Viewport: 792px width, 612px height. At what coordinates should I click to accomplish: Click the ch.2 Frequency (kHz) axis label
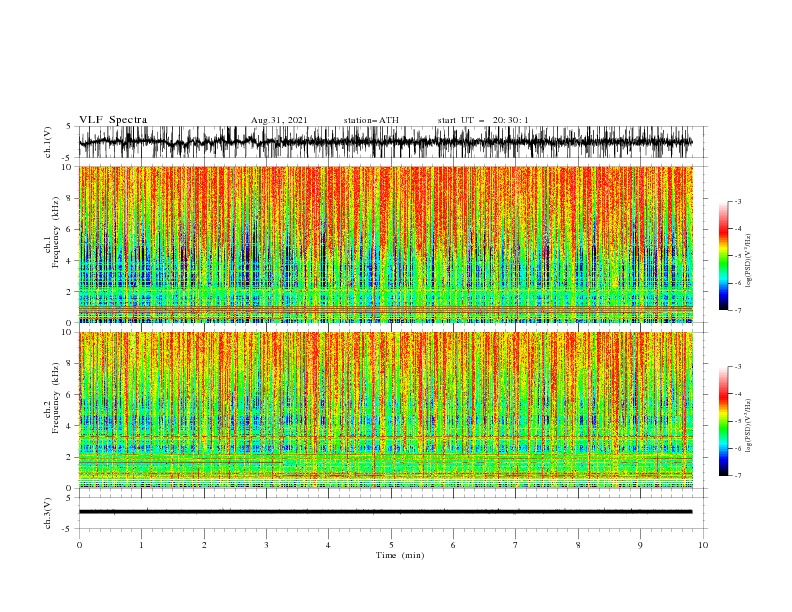tap(52, 398)
